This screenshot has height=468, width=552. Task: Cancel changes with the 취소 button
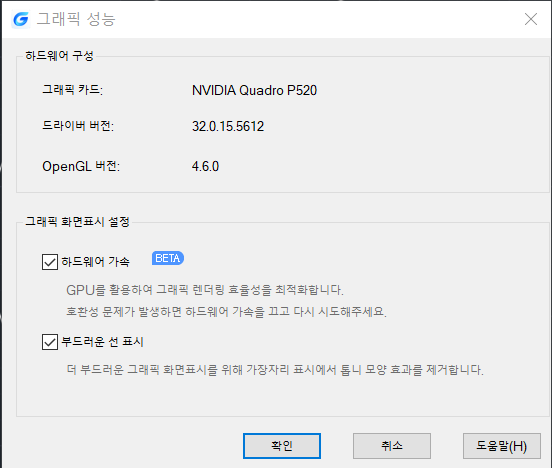pos(392,446)
